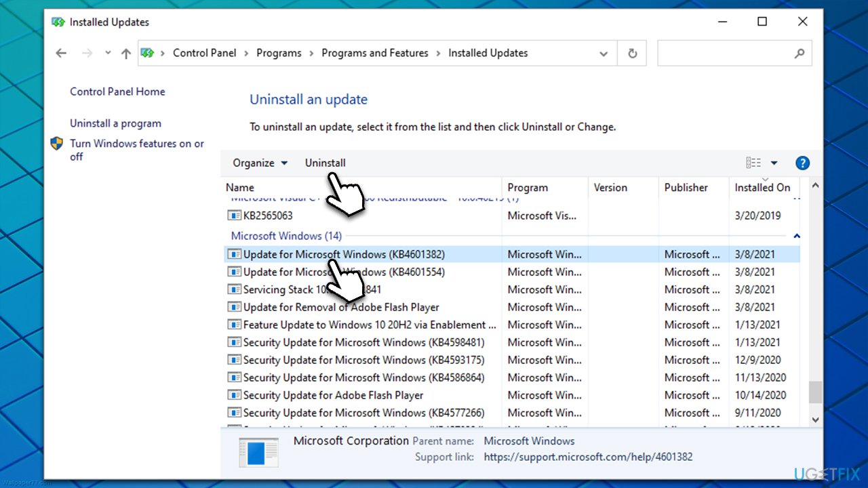
Task: Click the forward navigation arrow
Action: [87, 53]
